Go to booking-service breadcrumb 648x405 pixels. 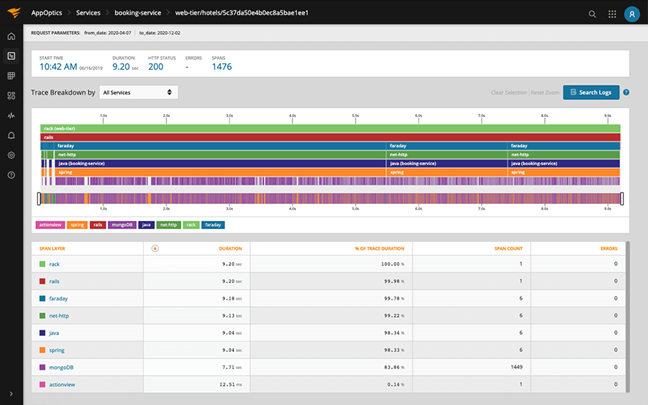click(138, 13)
